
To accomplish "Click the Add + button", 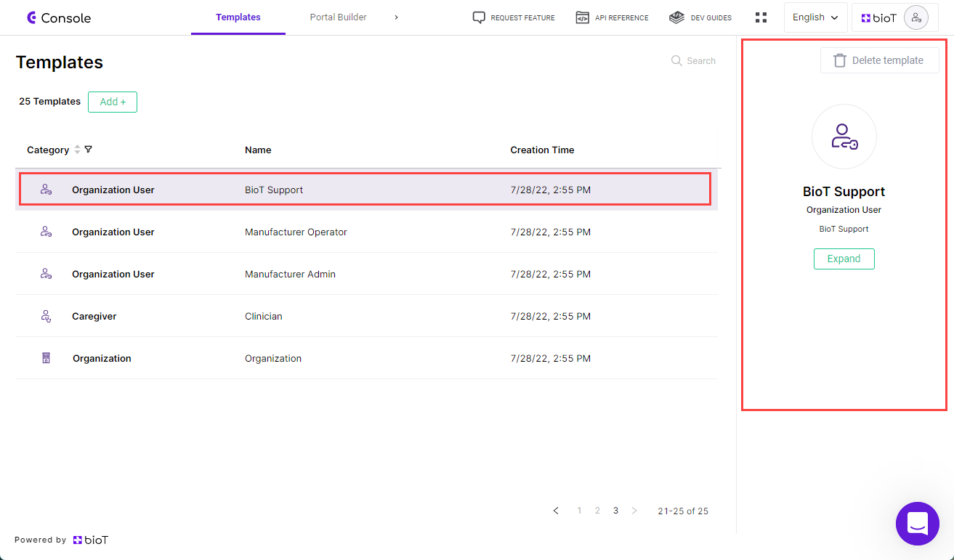I will tap(113, 102).
